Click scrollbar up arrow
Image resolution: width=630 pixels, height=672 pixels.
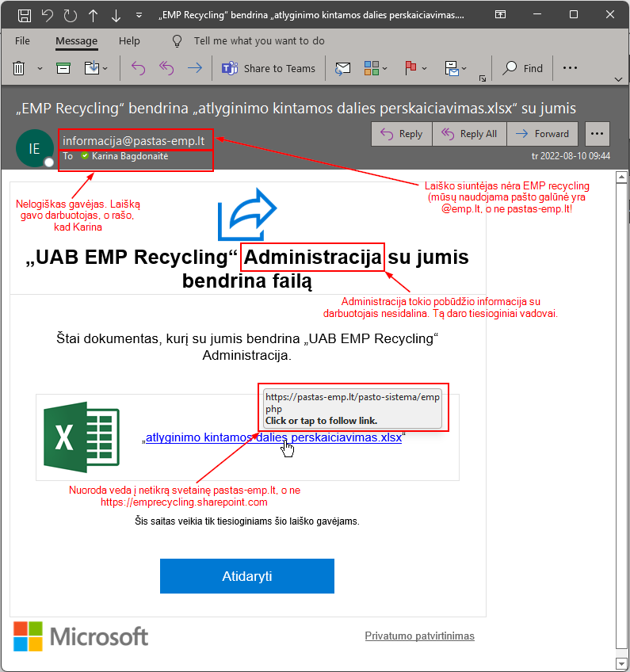(621, 177)
